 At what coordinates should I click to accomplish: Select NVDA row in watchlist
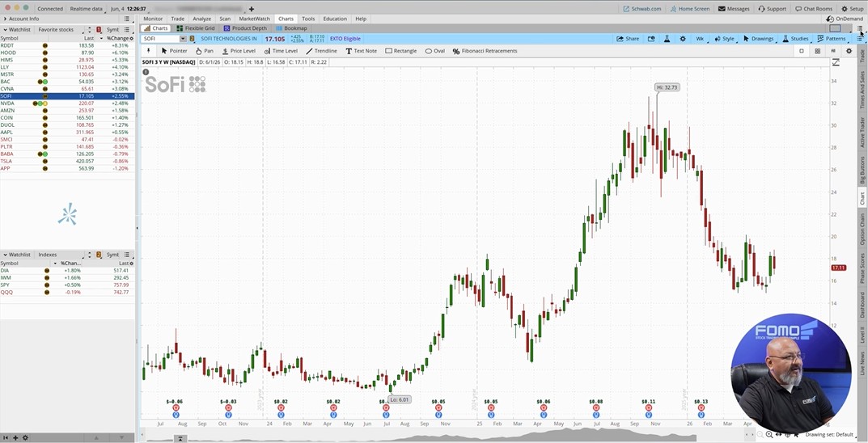(67, 103)
